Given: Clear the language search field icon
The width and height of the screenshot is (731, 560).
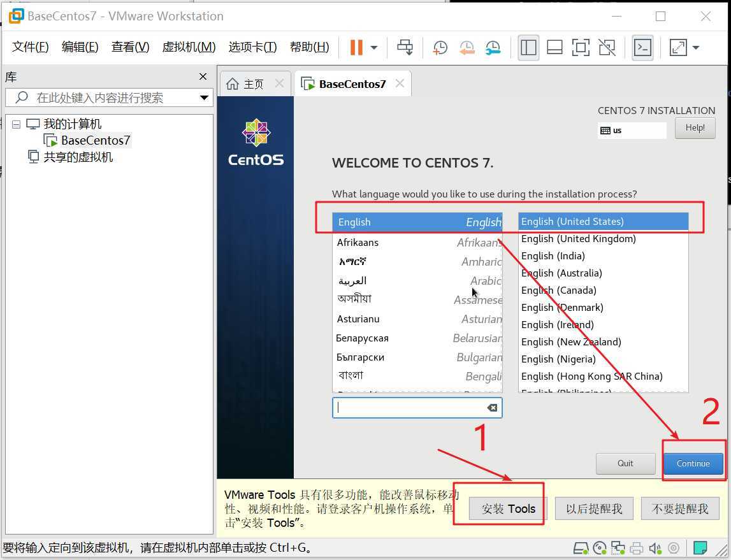Looking at the screenshot, I should click(x=492, y=408).
